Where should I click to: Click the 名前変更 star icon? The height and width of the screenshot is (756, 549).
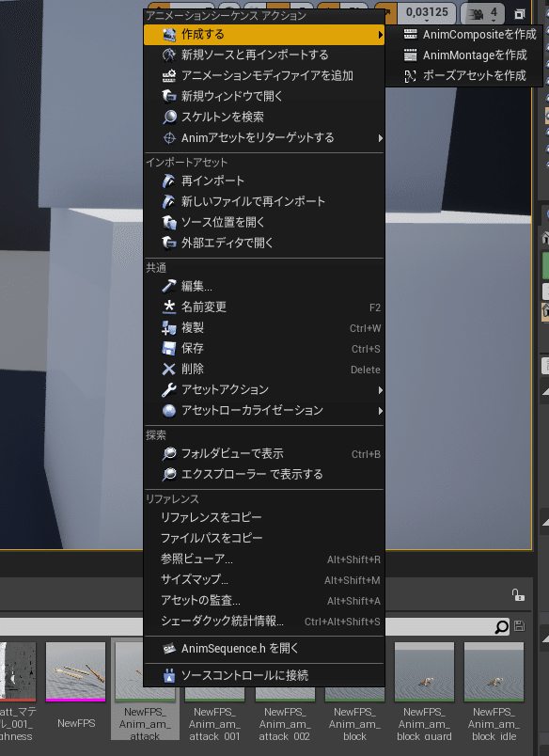pyautogui.click(x=168, y=307)
